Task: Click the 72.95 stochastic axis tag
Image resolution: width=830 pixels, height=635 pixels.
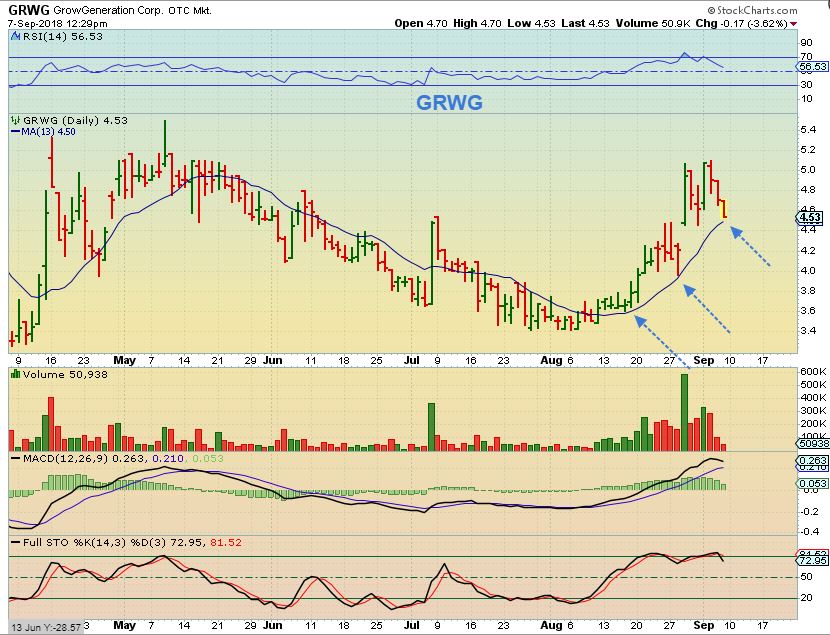Action: coord(813,560)
